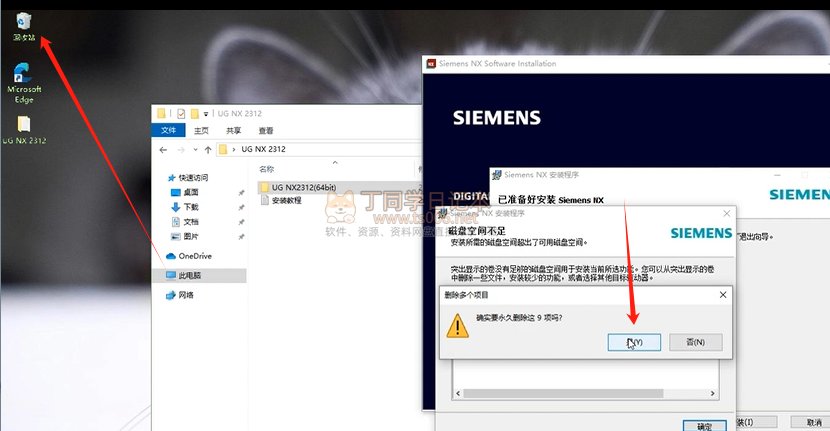830x431 pixels.
Task: Decline deletion with the 否(N) button
Action: (x=696, y=342)
